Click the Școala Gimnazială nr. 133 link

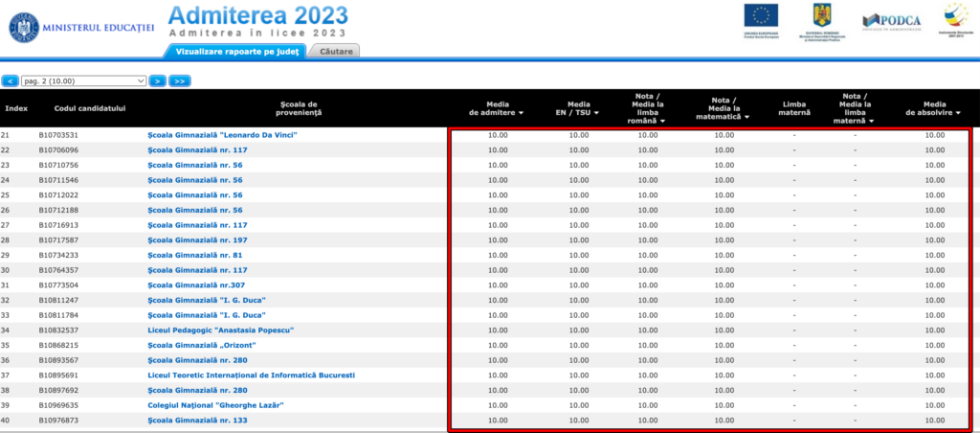pyautogui.click(x=197, y=420)
